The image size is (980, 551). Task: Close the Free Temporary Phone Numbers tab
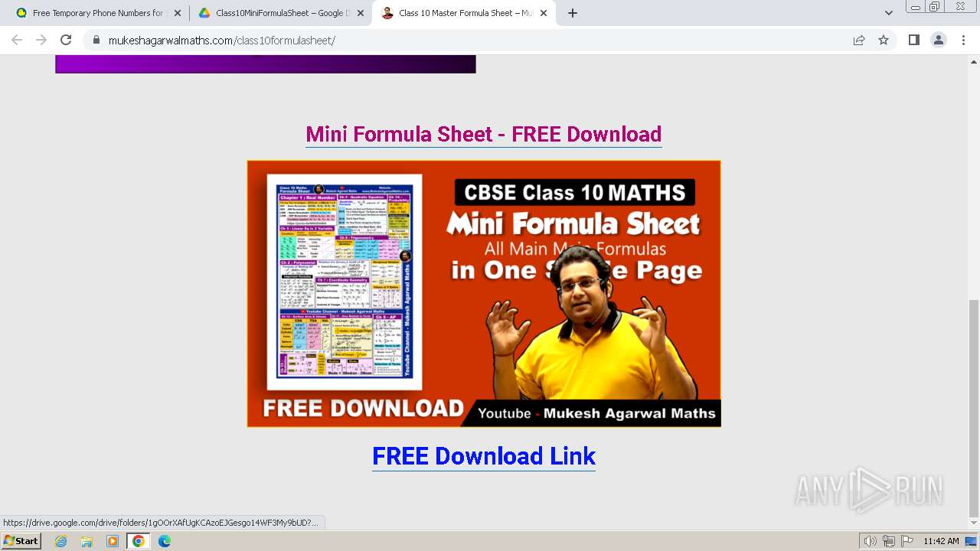coord(178,13)
